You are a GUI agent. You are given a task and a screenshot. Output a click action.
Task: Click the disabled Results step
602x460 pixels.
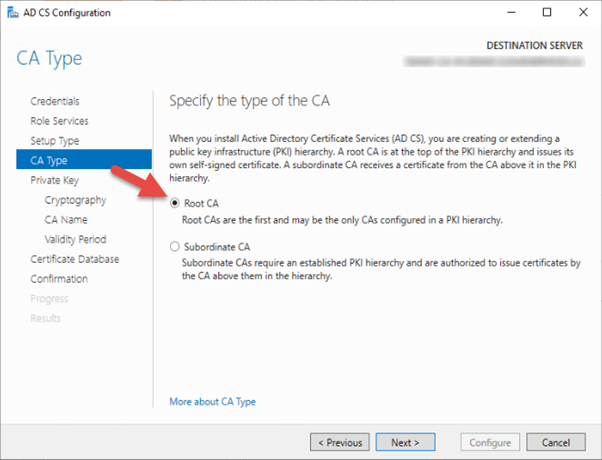coord(46,318)
